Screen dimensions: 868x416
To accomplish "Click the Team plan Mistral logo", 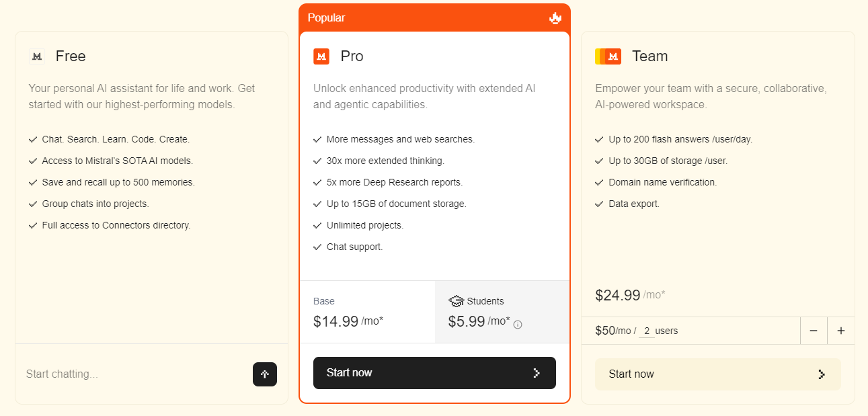I will click(608, 56).
